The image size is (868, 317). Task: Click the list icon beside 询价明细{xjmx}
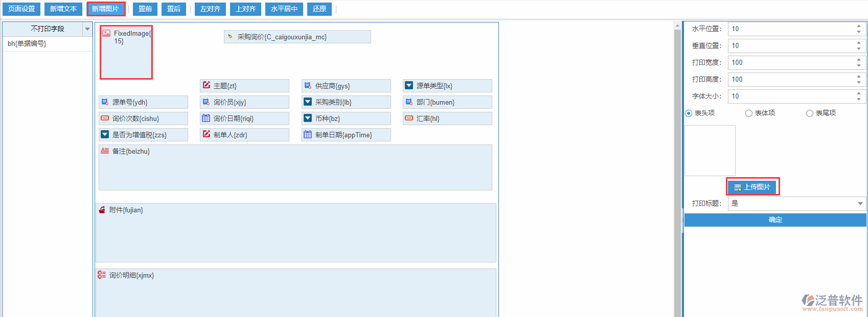coord(102,275)
